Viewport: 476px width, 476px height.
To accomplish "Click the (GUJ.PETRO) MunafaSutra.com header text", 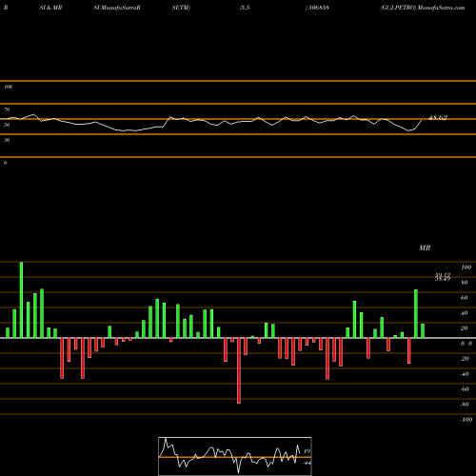I will (x=423, y=8).
